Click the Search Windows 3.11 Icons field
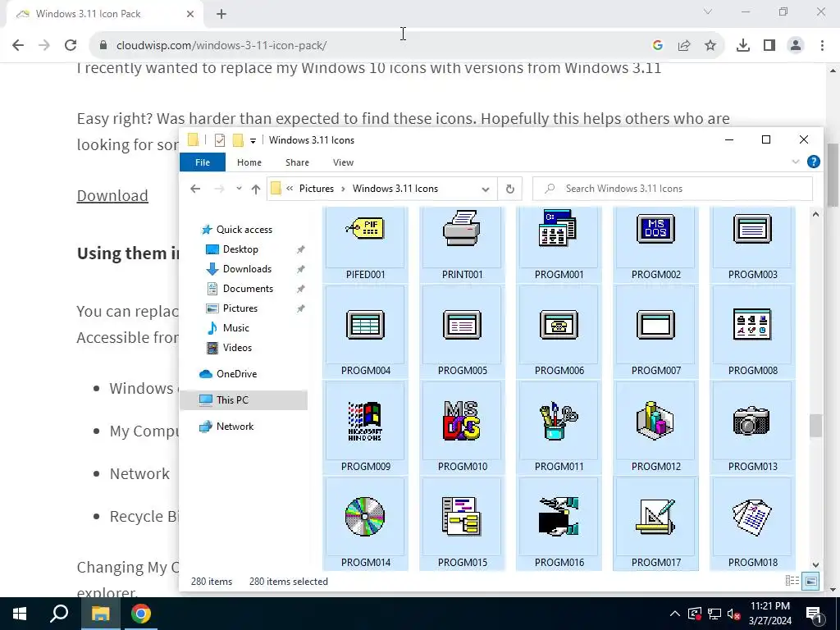This screenshot has height=630, width=840. 673,189
